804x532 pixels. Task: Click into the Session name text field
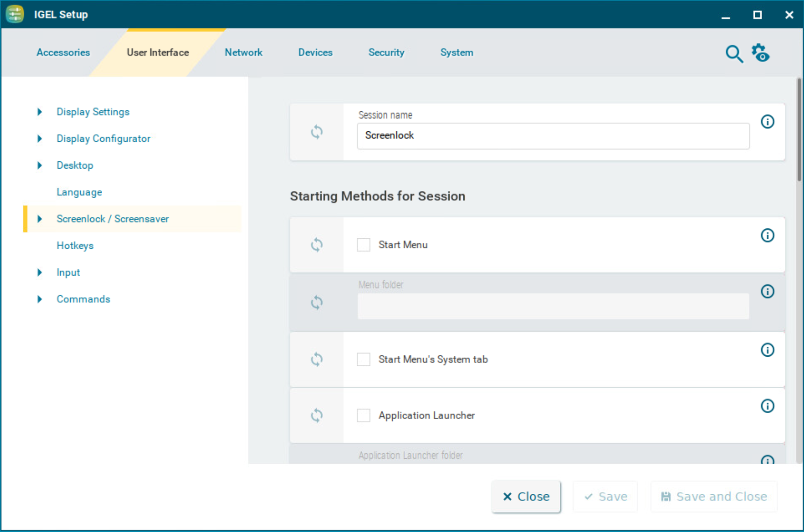click(553, 136)
